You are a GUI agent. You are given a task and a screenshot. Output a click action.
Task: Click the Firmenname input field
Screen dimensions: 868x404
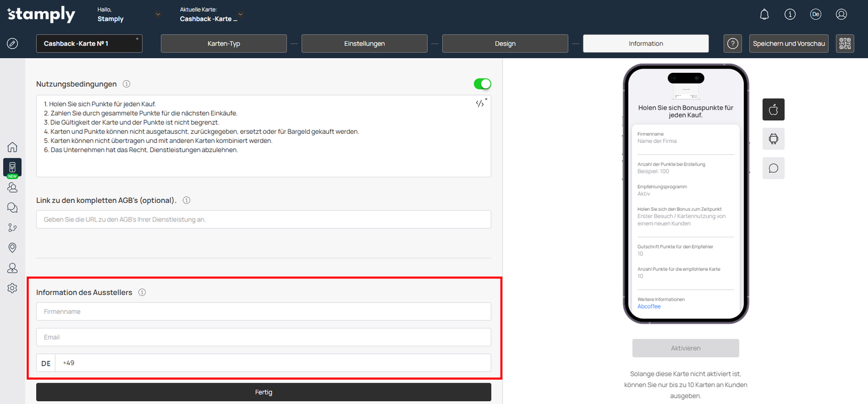tap(263, 311)
